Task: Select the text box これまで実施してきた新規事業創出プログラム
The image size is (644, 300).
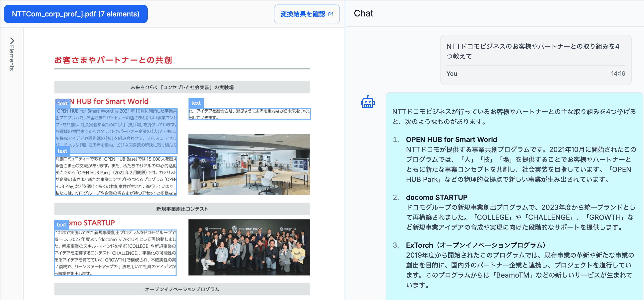Action: (115, 253)
